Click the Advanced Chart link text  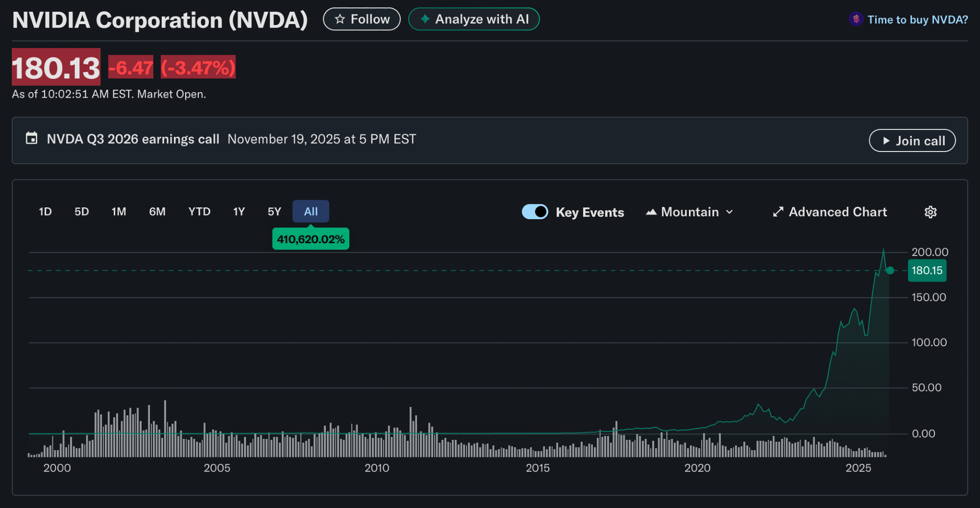(x=837, y=212)
